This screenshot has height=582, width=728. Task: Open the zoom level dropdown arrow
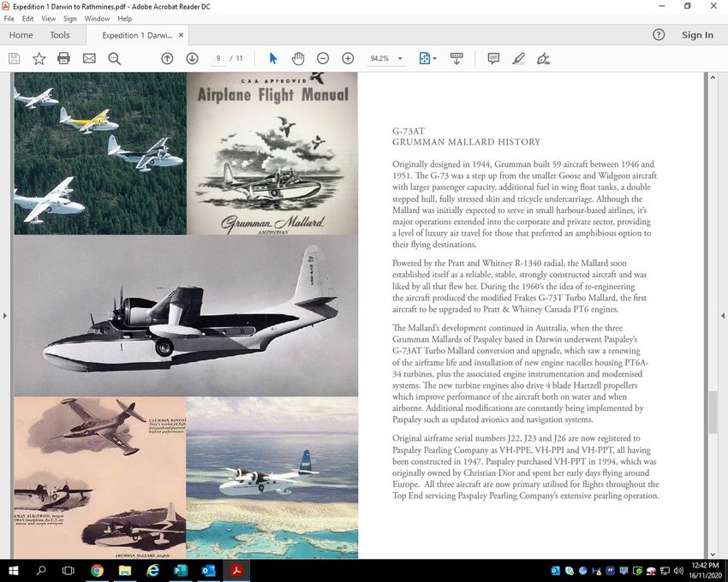pyautogui.click(x=400, y=58)
